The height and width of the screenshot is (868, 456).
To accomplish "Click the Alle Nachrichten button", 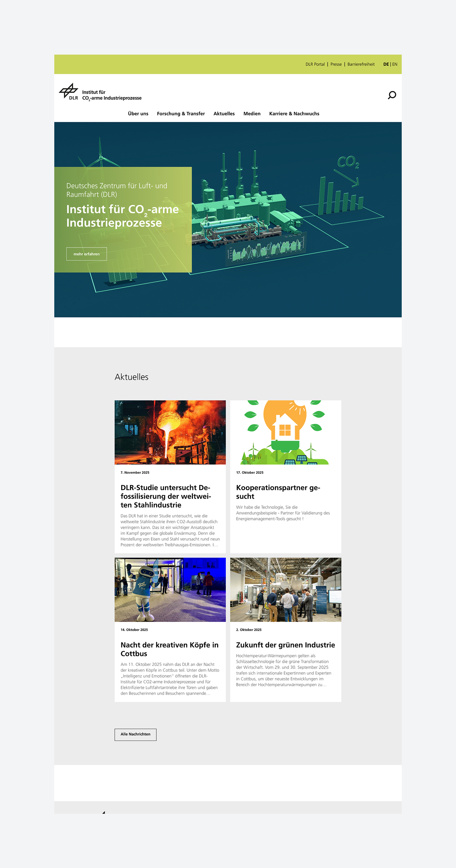I will pos(135,735).
